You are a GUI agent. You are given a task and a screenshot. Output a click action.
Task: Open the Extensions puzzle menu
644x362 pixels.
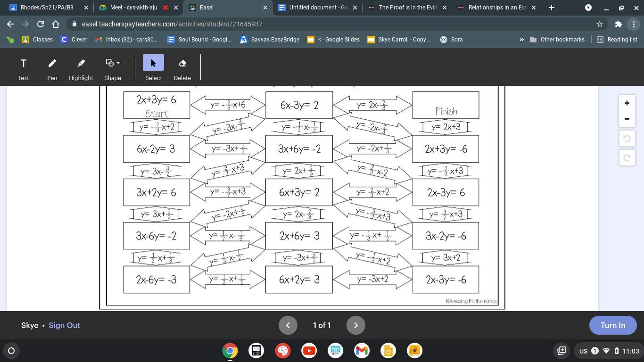click(x=619, y=24)
